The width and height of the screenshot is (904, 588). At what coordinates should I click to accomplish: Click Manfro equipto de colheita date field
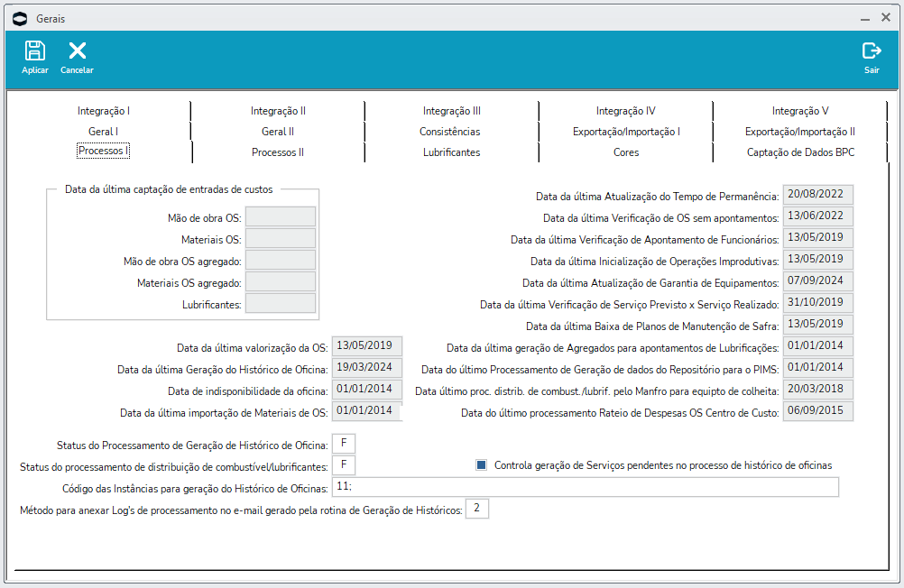pyautogui.click(x=818, y=390)
